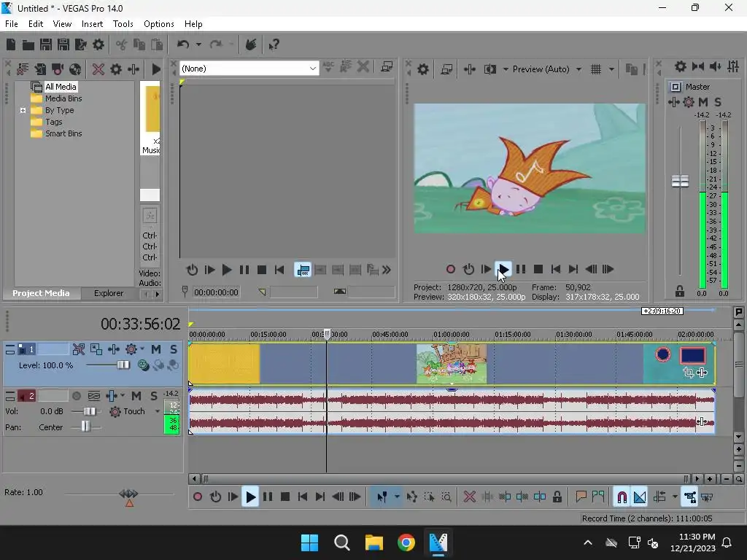Mute the Master bus
747x560 pixels.
coord(703,102)
